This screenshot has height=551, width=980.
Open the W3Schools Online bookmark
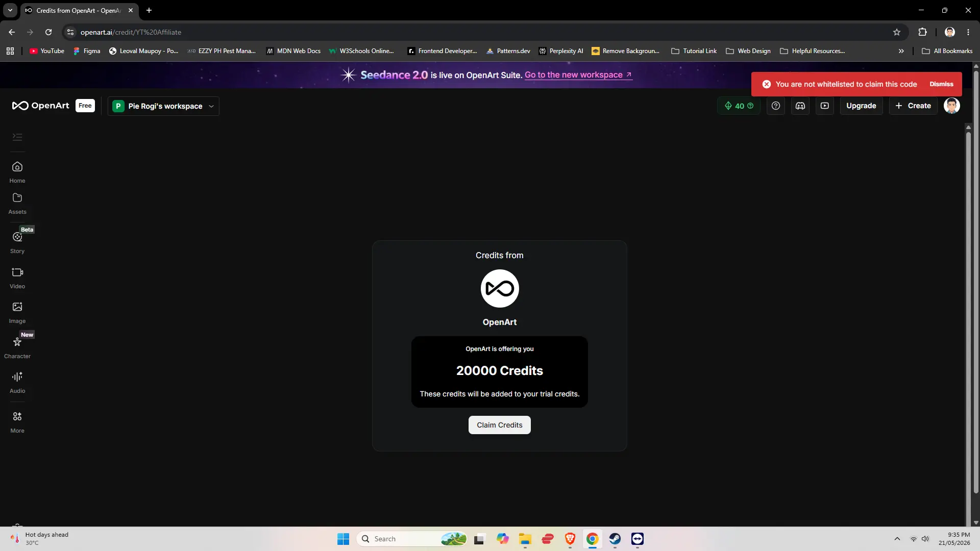pyautogui.click(x=361, y=51)
